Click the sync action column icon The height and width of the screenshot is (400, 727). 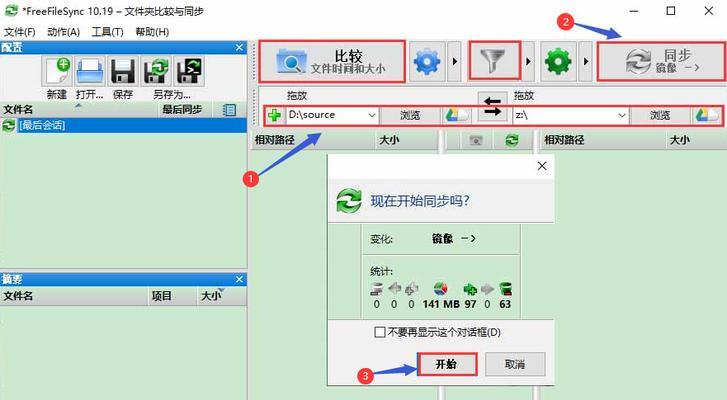[512, 140]
